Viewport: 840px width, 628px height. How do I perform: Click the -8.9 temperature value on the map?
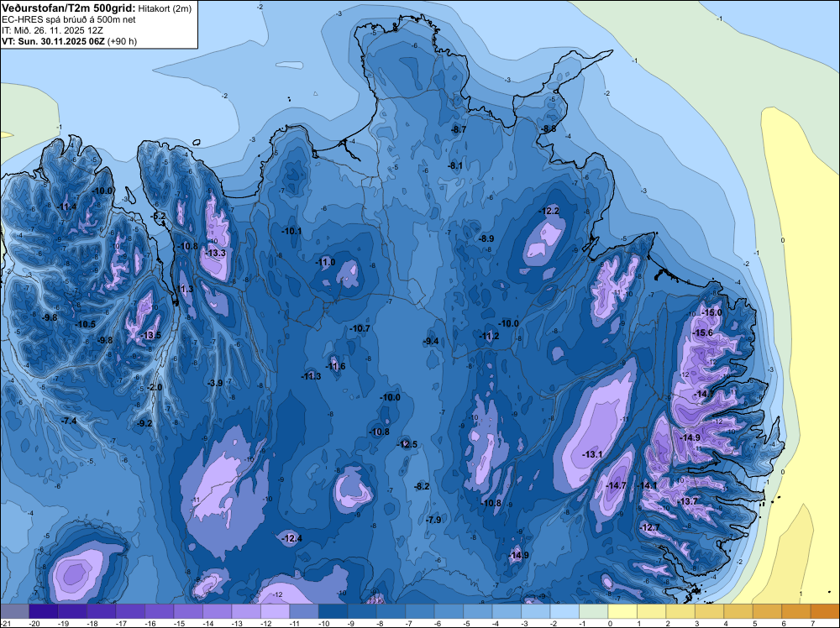point(486,238)
